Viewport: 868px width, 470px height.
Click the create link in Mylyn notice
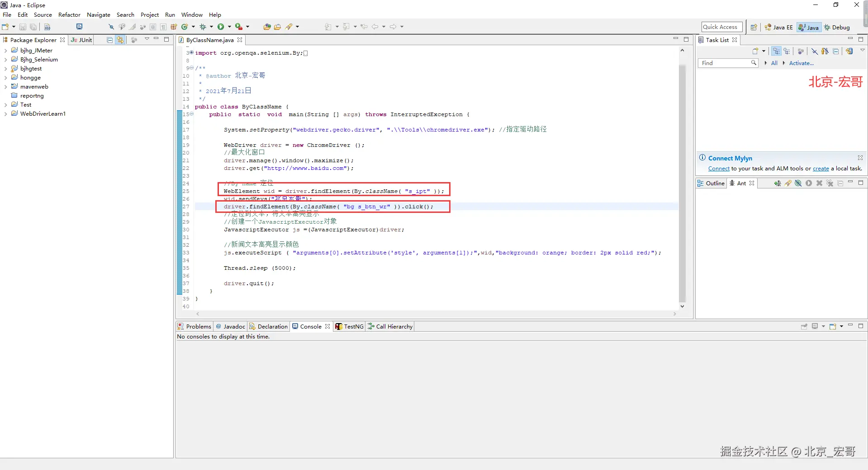coord(821,169)
